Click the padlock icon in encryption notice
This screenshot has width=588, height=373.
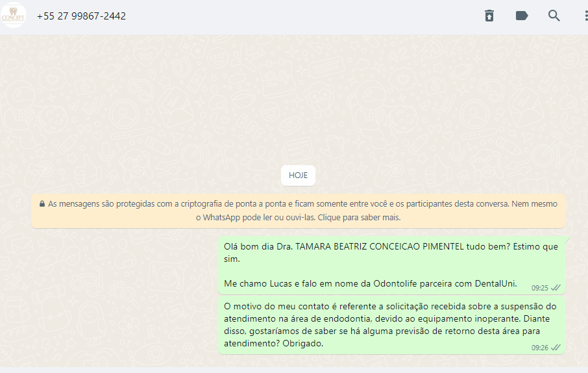(x=42, y=203)
